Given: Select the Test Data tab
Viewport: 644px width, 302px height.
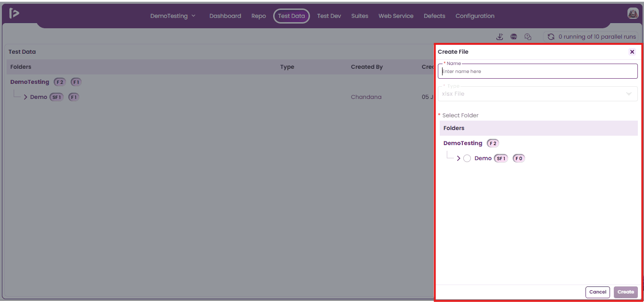Looking at the screenshot, I should (x=292, y=16).
